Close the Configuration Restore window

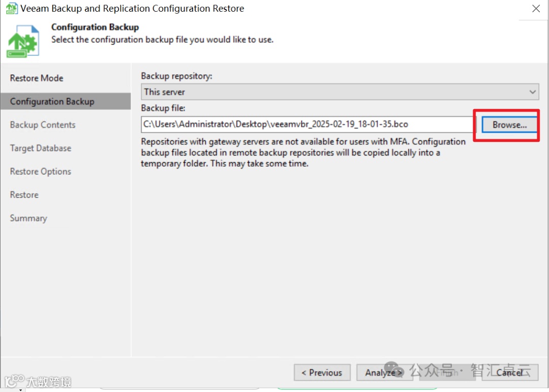coord(536,9)
